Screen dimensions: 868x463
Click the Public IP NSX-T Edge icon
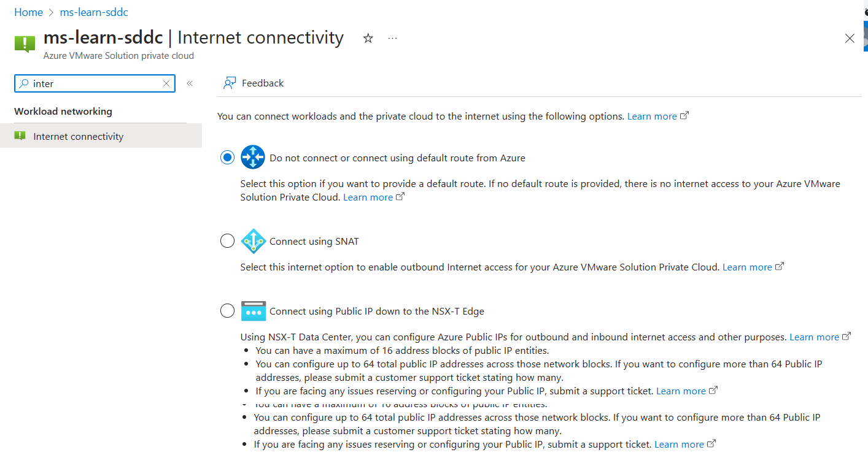[254, 311]
